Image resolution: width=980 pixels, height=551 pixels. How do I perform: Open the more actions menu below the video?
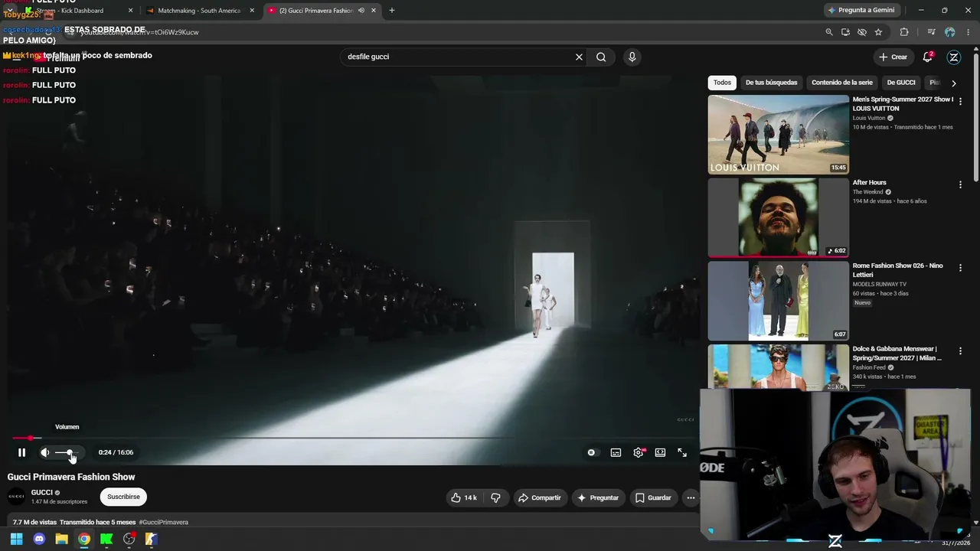click(x=691, y=497)
